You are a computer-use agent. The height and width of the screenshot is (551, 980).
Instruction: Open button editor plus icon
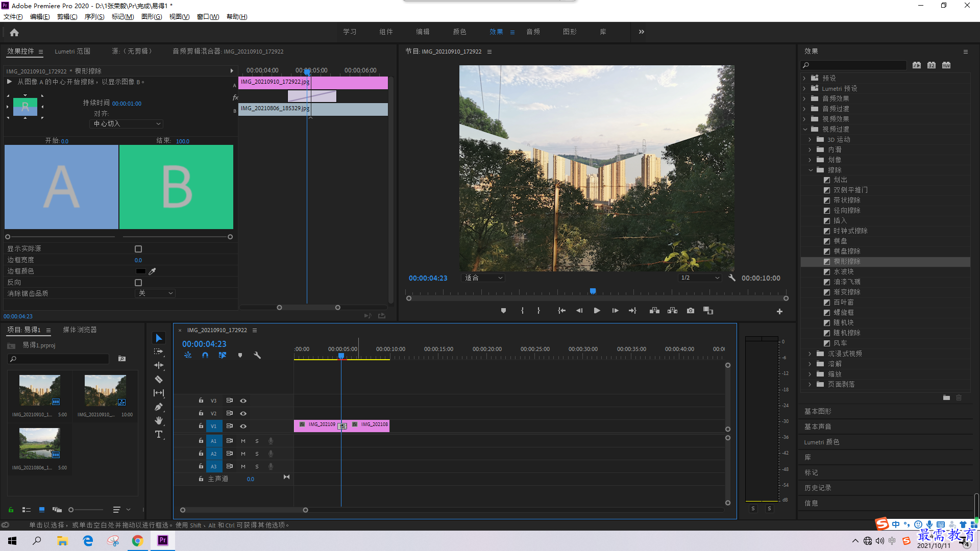(779, 311)
